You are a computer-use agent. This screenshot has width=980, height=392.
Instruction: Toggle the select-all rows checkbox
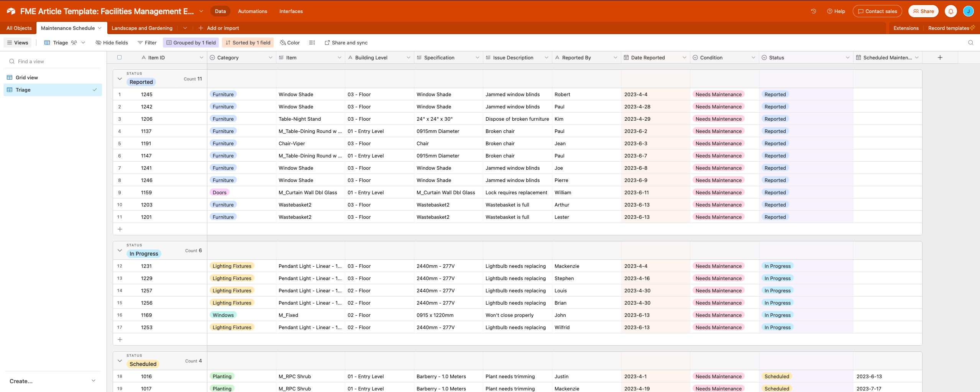click(119, 57)
